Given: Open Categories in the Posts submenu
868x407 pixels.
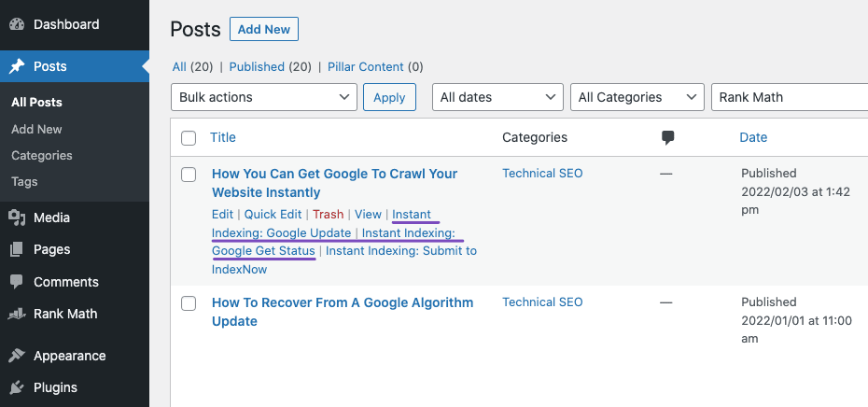Looking at the screenshot, I should (x=42, y=156).
